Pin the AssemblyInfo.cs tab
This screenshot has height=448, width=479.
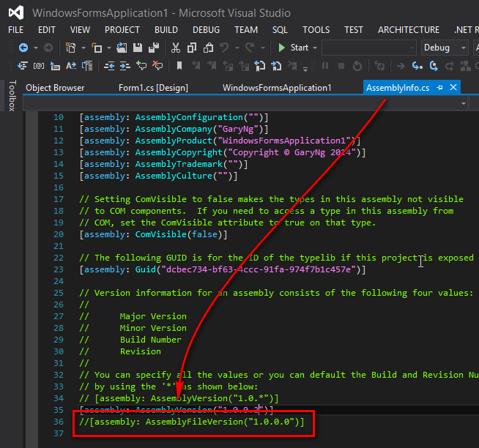[439, 88]
